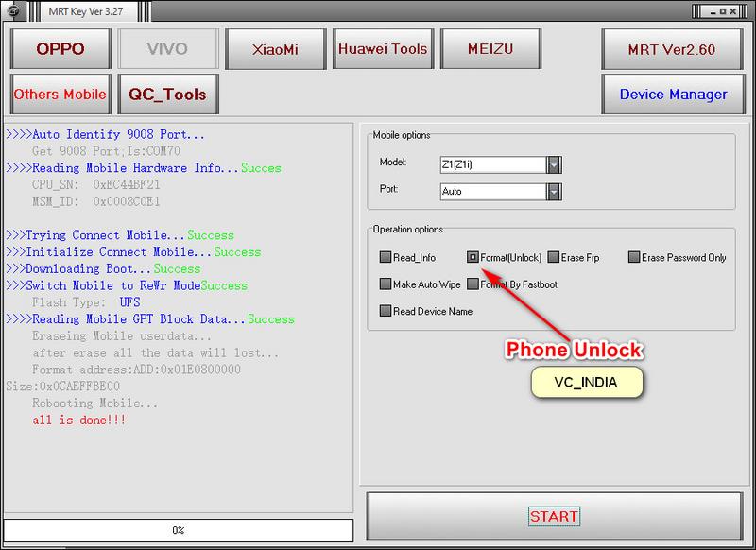This screenshot has height=550, width=756.
Task: Click 'Initialize Connect Mobile...Success' log line
Action: (x=133, y=251)
